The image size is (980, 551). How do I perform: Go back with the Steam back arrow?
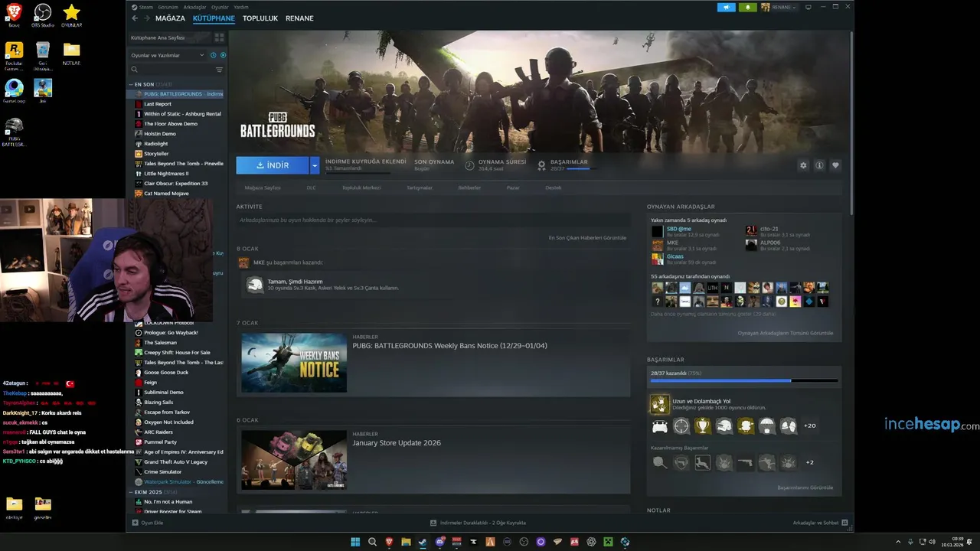pyautogui.click(x=135, y=18)
